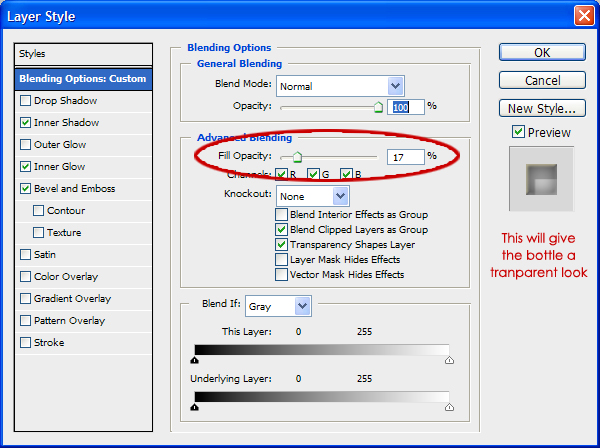Click the Opacity slider handle
This screenshot has height=448, width=600.
(x=378, y=108)
